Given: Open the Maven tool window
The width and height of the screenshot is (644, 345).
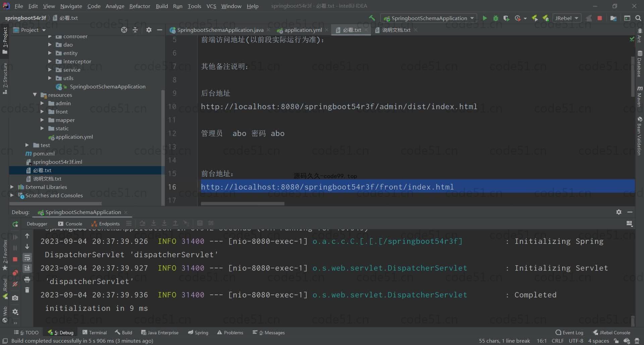Looking at the screenshot, I should (640, 96).
